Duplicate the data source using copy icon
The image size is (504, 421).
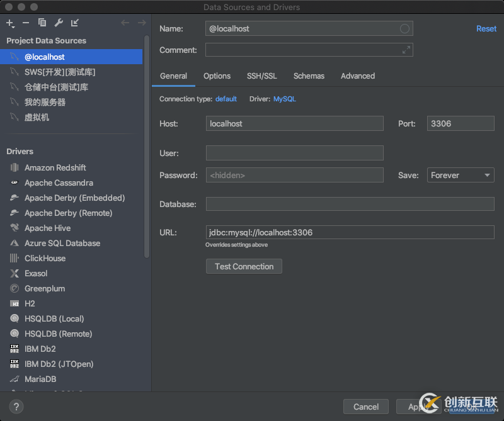42,23
